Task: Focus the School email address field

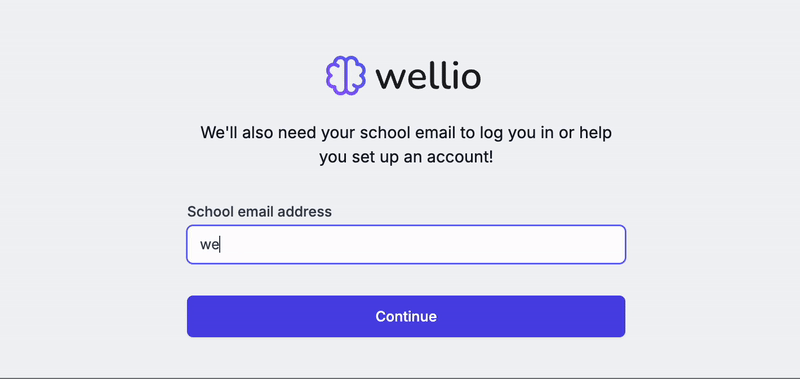Action: coord(406,244)
